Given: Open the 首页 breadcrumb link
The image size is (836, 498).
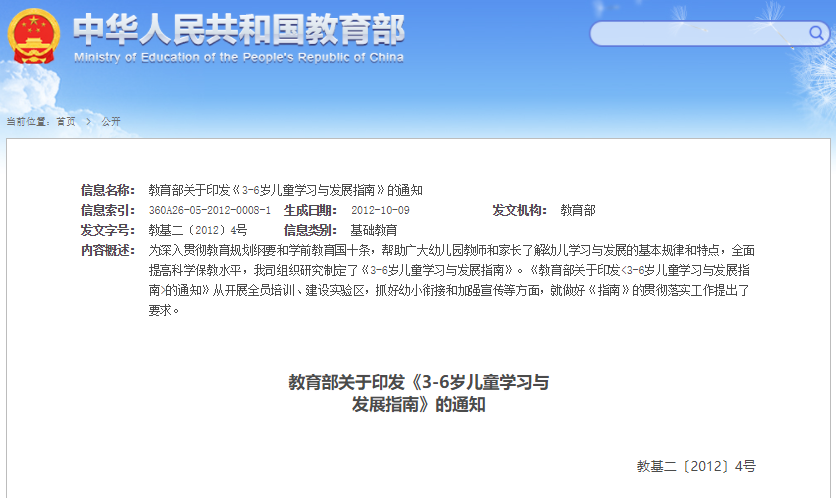Looking at the screenshot, I should pyautogui.click(x=66, y=122).
